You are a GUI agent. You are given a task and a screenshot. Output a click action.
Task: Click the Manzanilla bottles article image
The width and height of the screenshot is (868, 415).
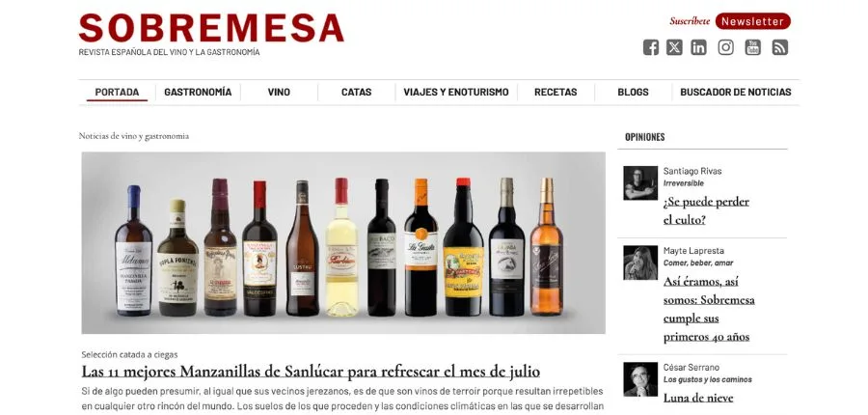[x=343, y=242]
